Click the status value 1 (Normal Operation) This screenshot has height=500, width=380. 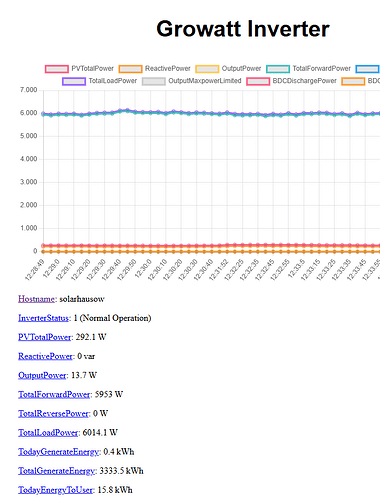[112, 318]
